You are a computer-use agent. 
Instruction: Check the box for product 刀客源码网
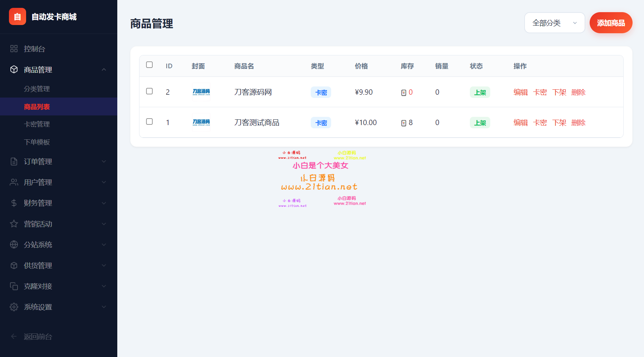(149, 91)
